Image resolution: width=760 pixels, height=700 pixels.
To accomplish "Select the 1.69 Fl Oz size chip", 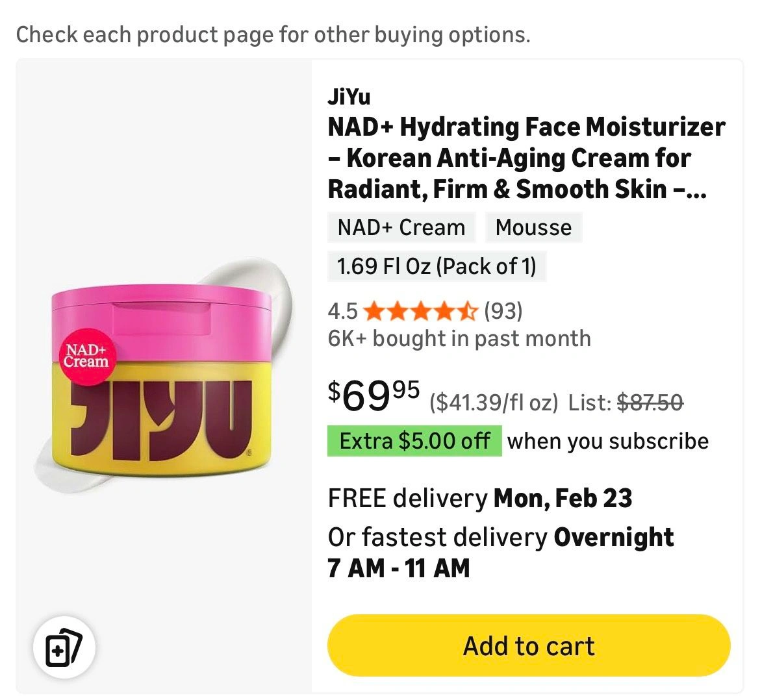I will click(437, 266).
